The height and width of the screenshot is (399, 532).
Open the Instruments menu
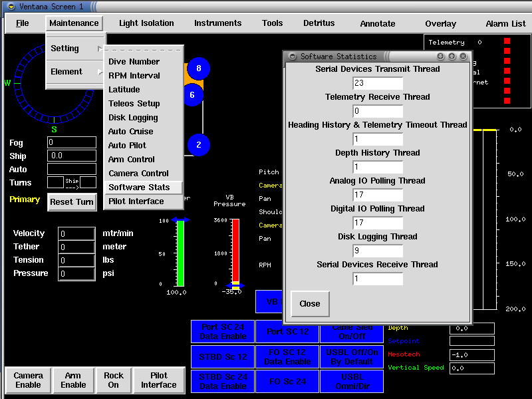tap(218, 23)
